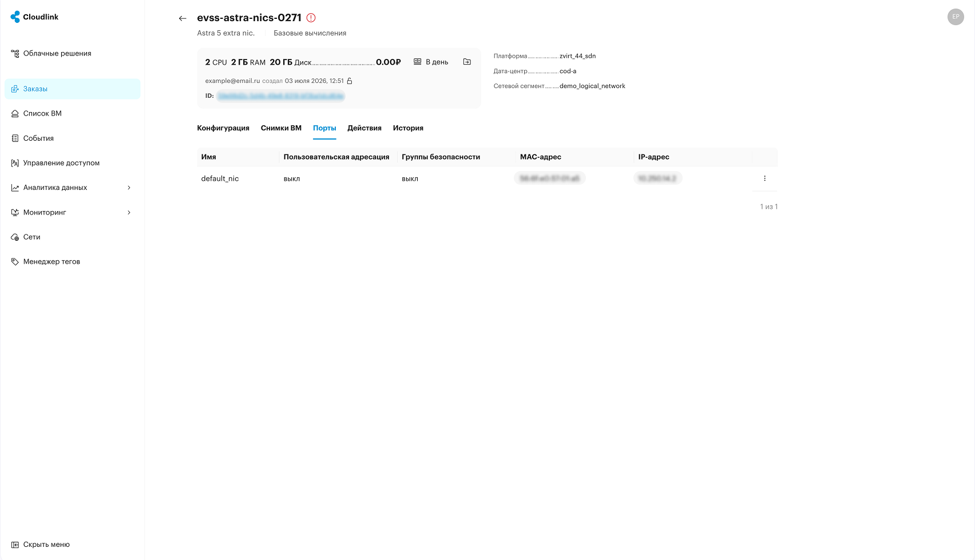Click the Сети cloud icon
Viewport: 975px width, 560px height.
(x=15, y=237)
